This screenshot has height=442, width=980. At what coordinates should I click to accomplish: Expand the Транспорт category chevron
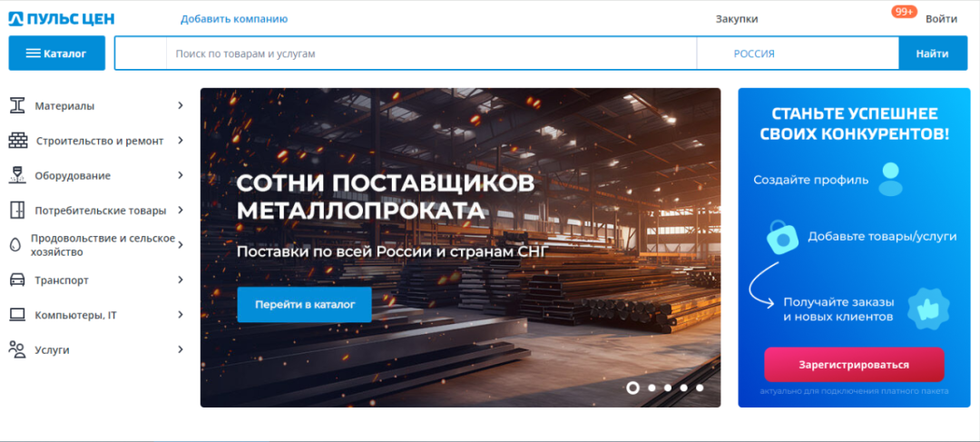[x=180, y=280]
